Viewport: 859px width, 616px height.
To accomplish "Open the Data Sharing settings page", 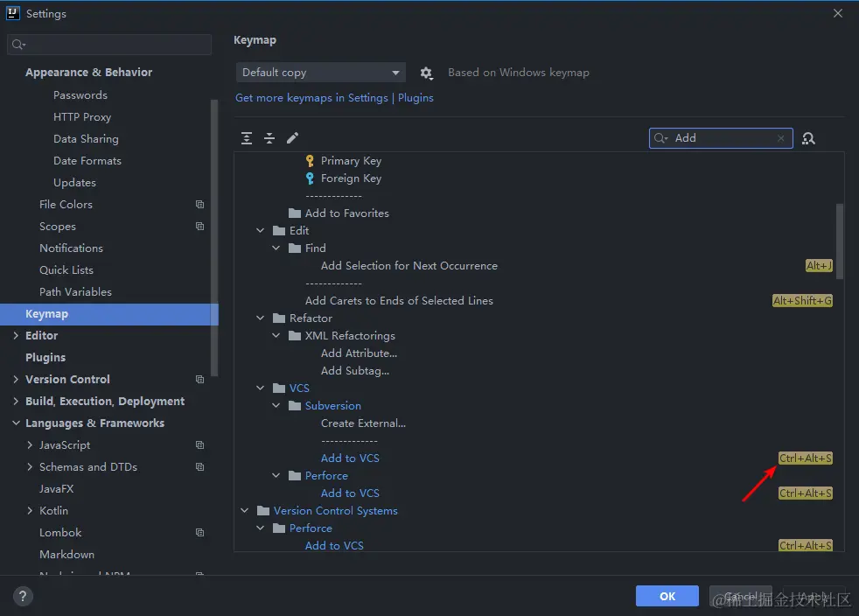I will point(86,138).
